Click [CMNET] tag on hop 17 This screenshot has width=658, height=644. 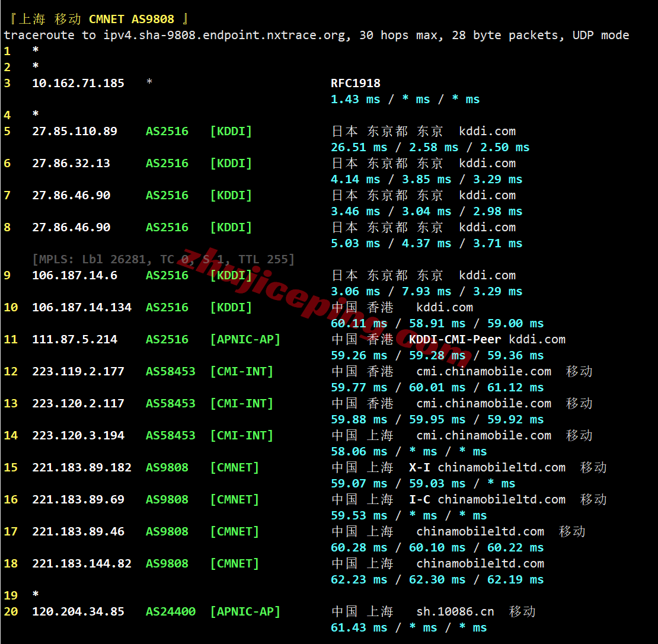pyautogui.click(x=235, y=531)
